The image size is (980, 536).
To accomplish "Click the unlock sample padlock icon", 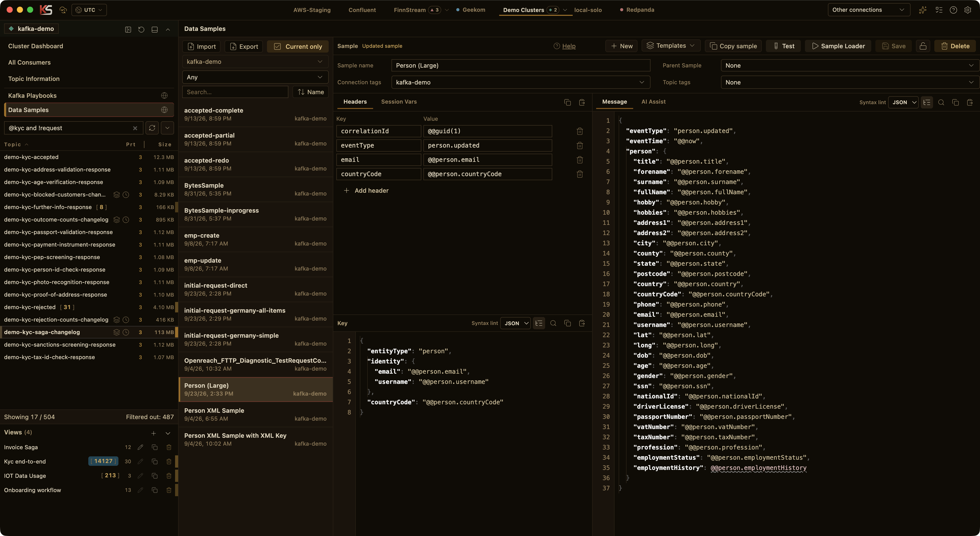I will pos(923,46).
